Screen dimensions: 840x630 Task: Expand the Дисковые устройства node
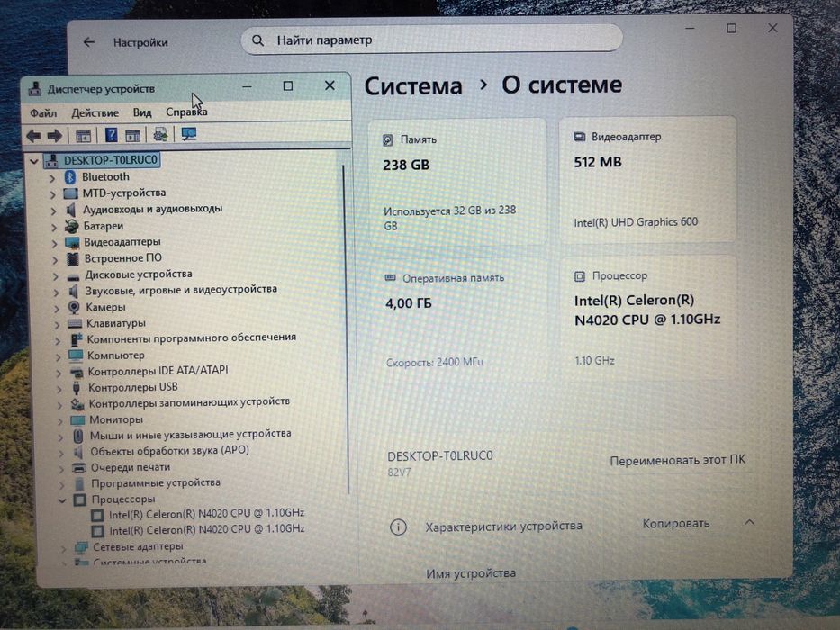tap(55, 276)
